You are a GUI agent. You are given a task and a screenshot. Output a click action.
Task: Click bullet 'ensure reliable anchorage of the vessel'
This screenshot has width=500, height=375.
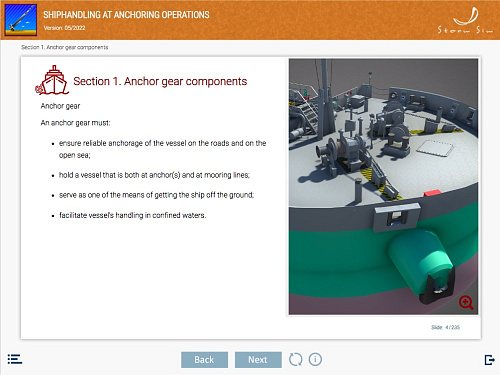point(162,149)
